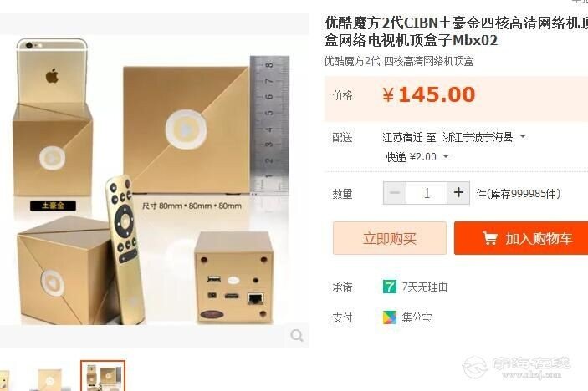The image size is (588, 391).
Task: Expand the 快递 ¥2.00 shipping dropdown
Action: [x=446, y=156]
